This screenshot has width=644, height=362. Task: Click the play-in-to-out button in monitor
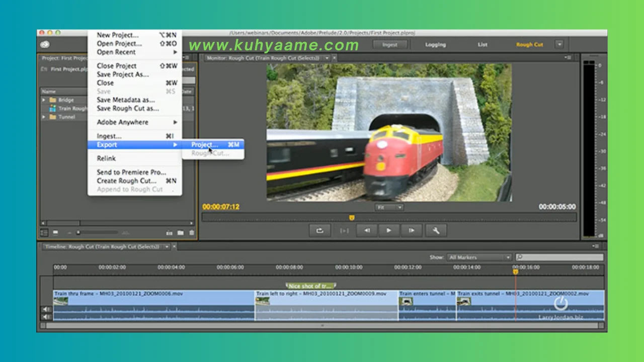(344, 231)
